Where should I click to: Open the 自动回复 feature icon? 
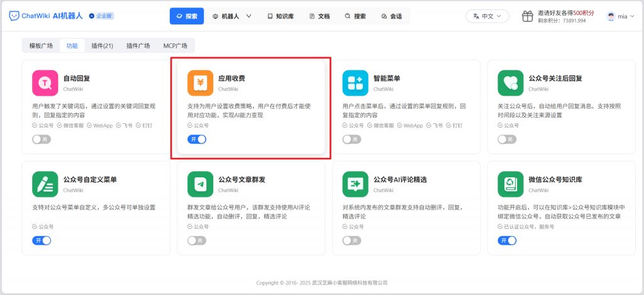click(x=45, y=83)
